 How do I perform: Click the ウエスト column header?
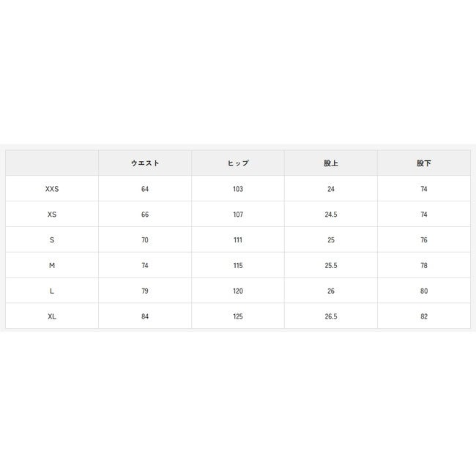coord(145,163)
